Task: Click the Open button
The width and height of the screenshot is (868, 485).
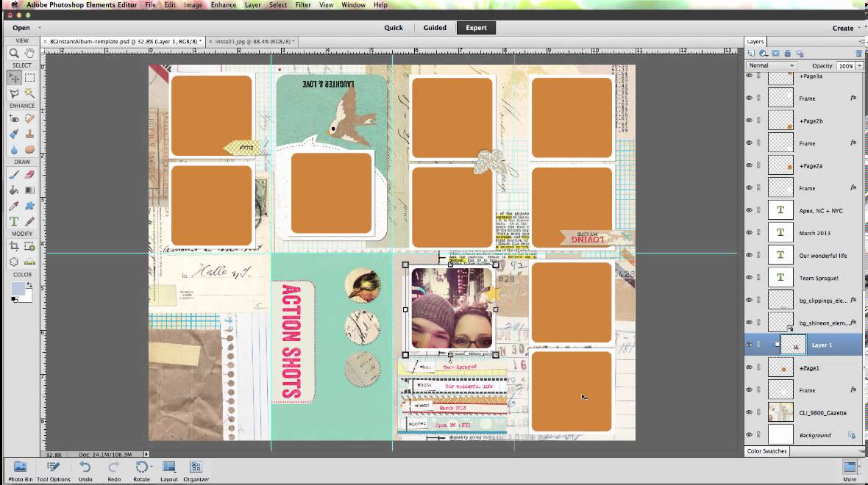Action: (21, 28)
